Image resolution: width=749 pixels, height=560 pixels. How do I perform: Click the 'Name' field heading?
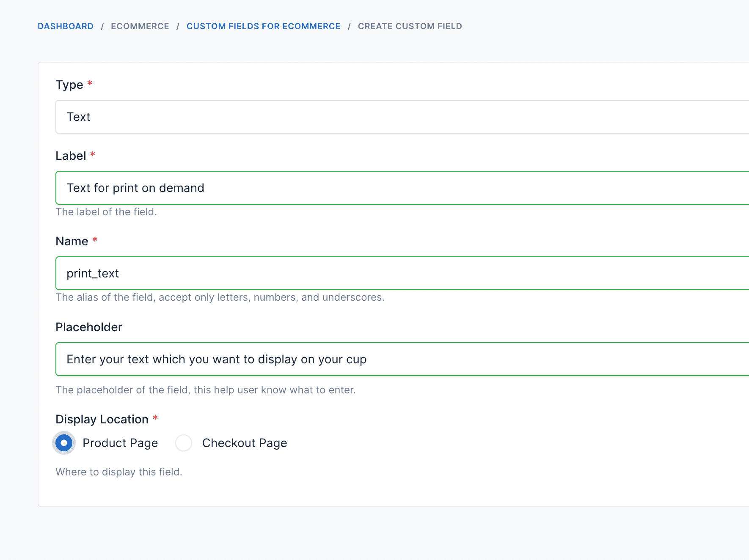[x=72, y=241]
